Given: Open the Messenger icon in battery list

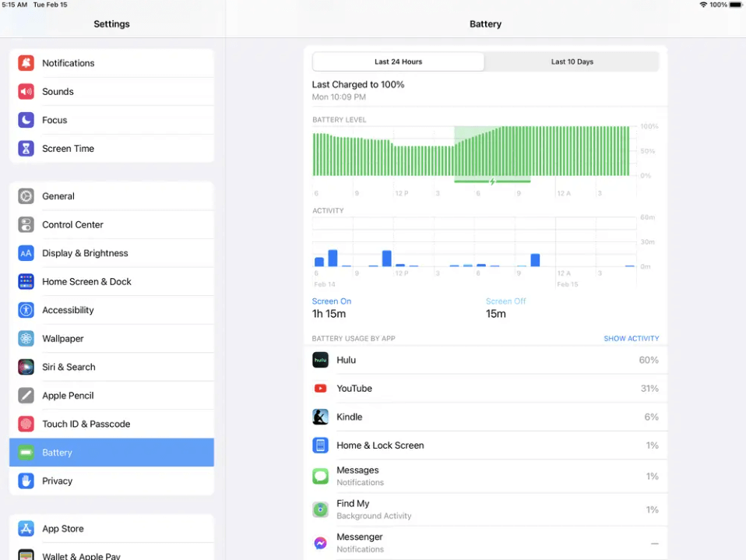Looking at the screenshot, I should (320, 543).
